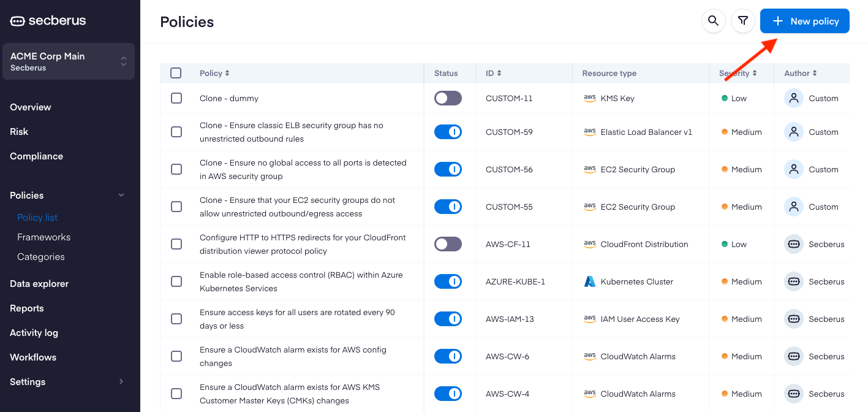Enable the Clone - dummy policy toggle

click(448, 98)
